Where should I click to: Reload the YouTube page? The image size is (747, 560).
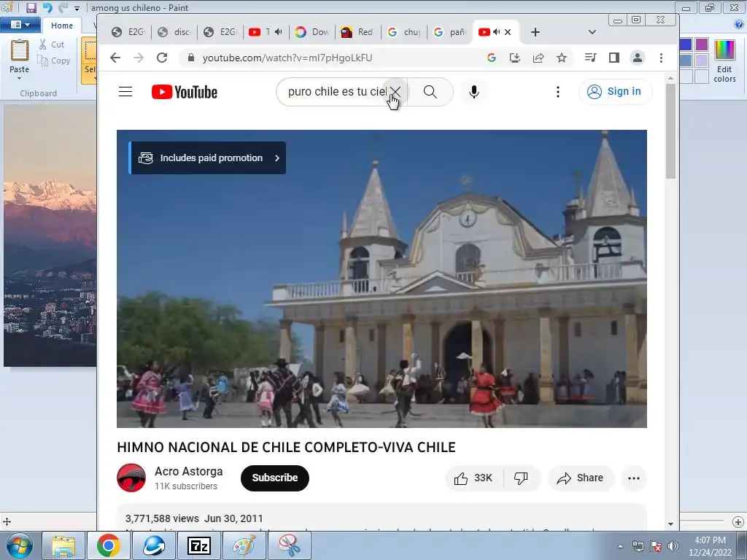[162, 58]
